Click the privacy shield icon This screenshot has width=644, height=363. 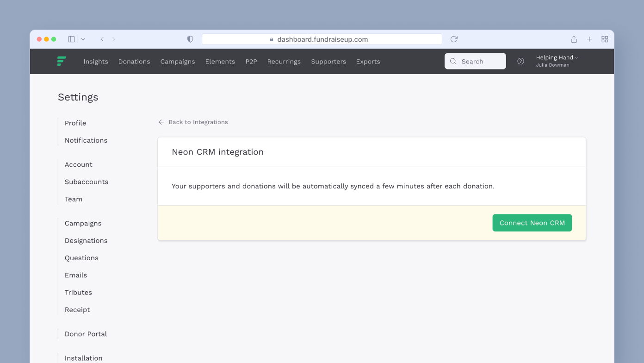click(190, 39)
